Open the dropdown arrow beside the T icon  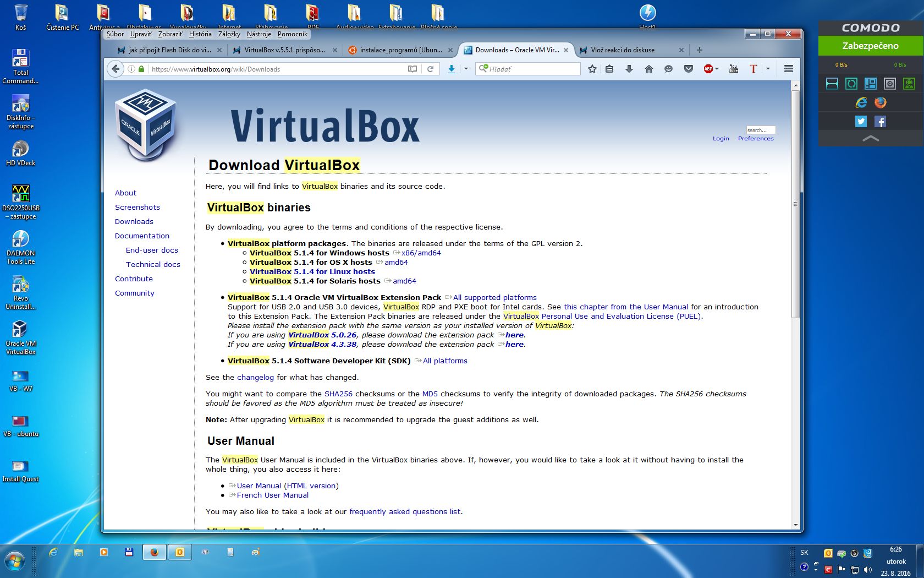click(768, 69)
